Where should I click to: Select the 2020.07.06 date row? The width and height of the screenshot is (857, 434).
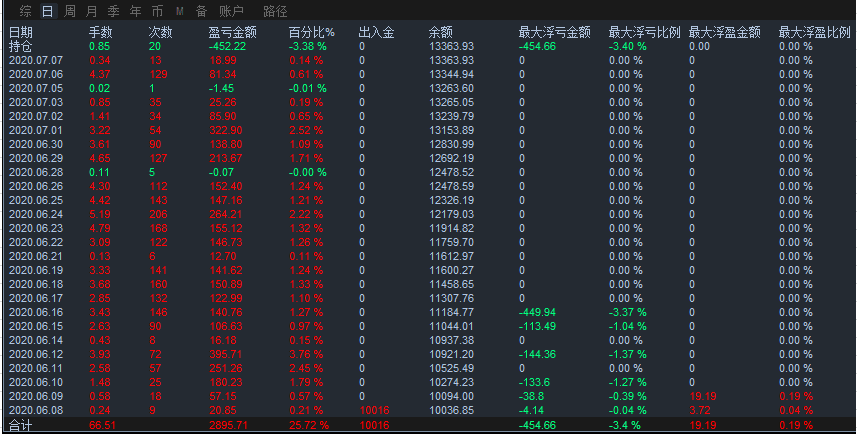tap(36, 74)
